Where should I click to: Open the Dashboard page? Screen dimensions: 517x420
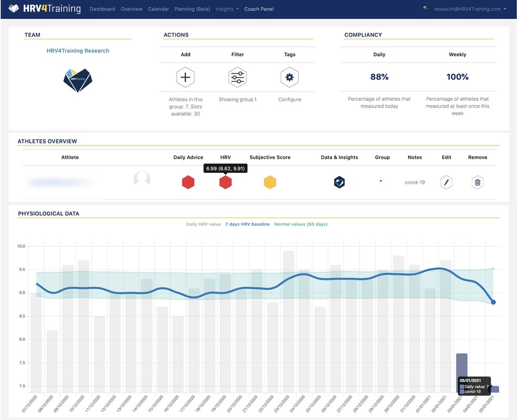[x=102, y=9]
